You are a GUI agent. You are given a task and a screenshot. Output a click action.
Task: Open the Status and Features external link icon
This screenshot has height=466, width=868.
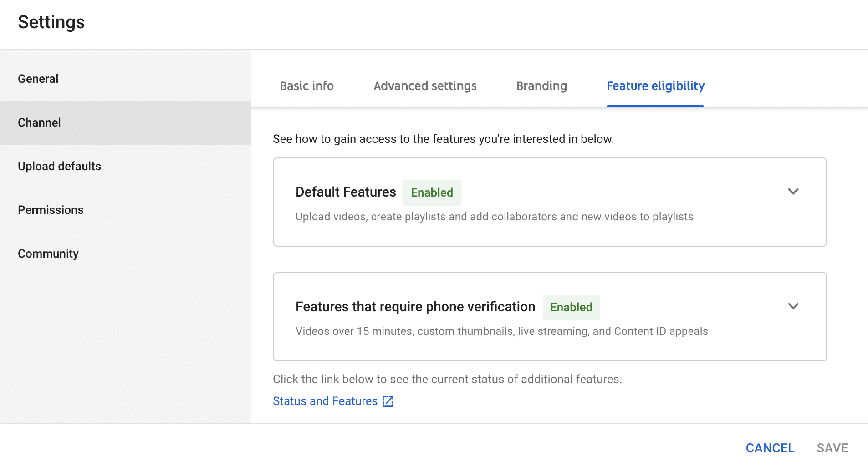388,401
